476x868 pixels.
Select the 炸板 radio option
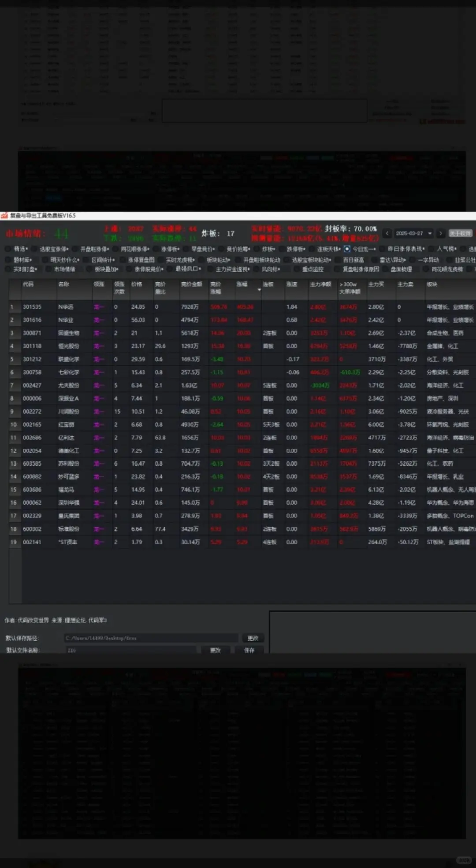point(264,249)
